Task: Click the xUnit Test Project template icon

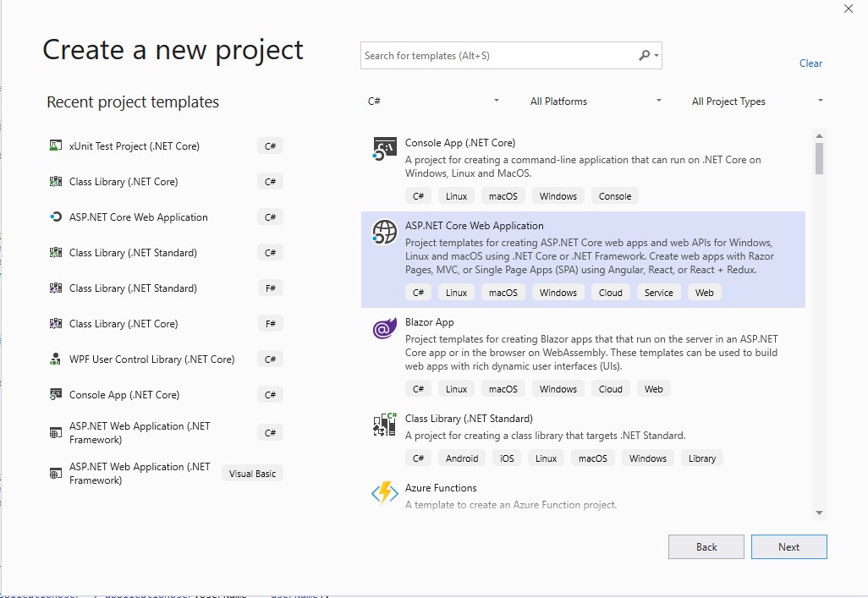Action: pyautogui.click(x=55, y=145)
